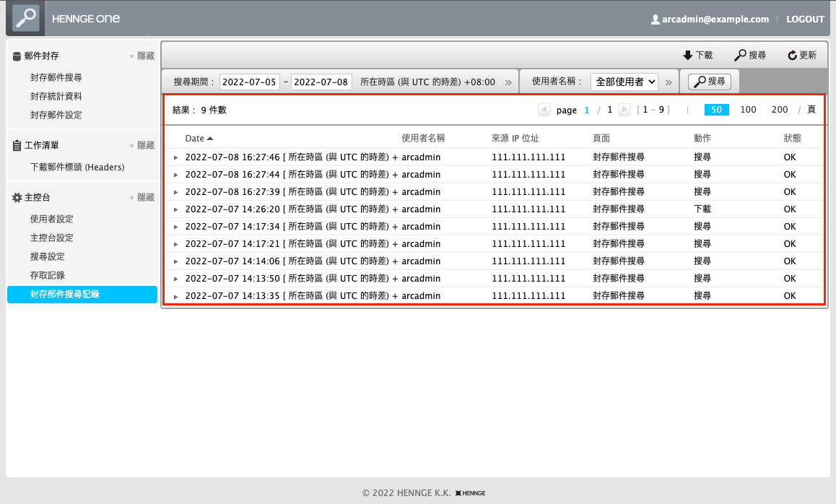The height and width of the screenshot is (504, 836).
Task: Go to next page arrow icon
Action: (624, 110)
